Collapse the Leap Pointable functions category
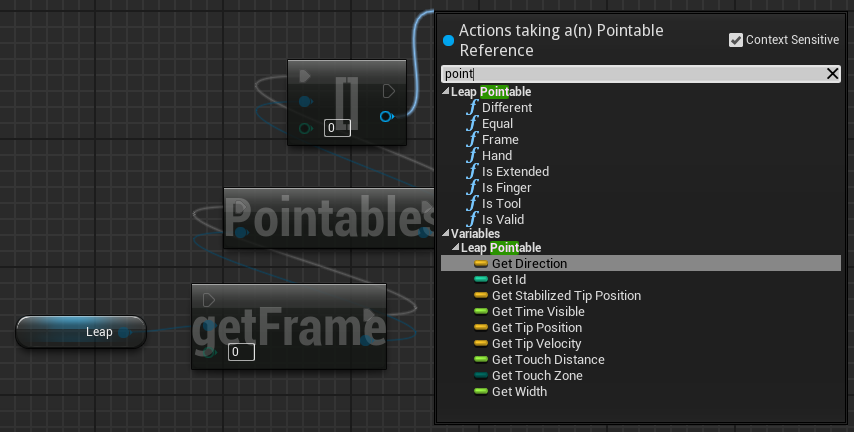Screen dimensions: 854x432 coord(446,92)
